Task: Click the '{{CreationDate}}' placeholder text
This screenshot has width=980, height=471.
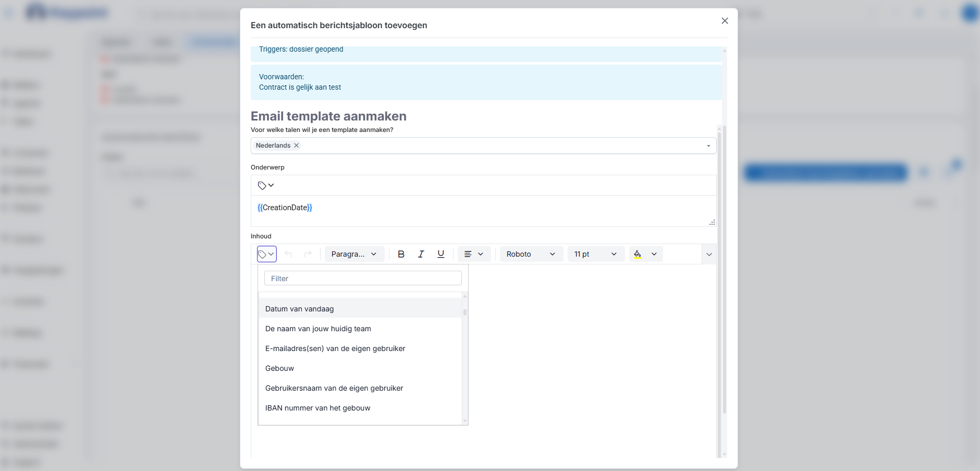Action: (285, 208)
